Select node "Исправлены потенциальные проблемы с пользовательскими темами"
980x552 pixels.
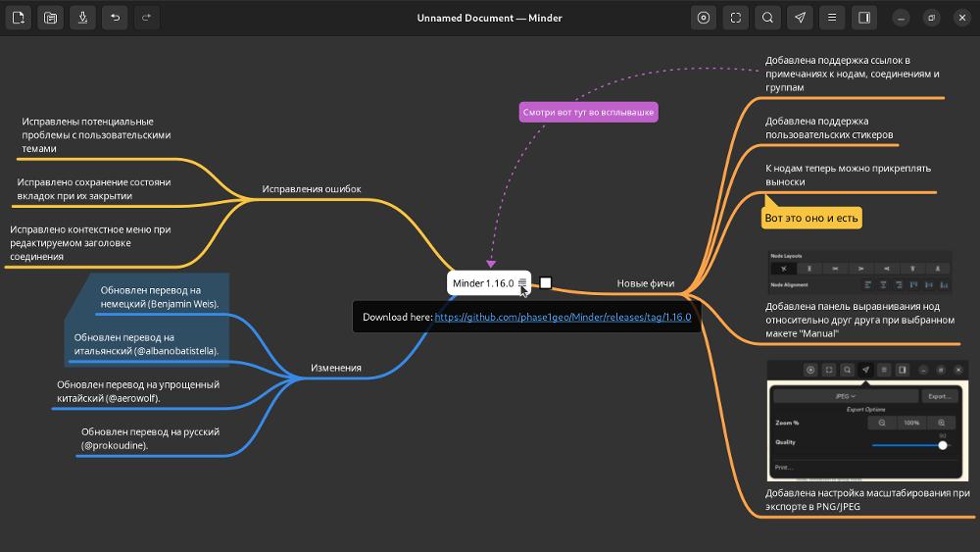point(96,135)
